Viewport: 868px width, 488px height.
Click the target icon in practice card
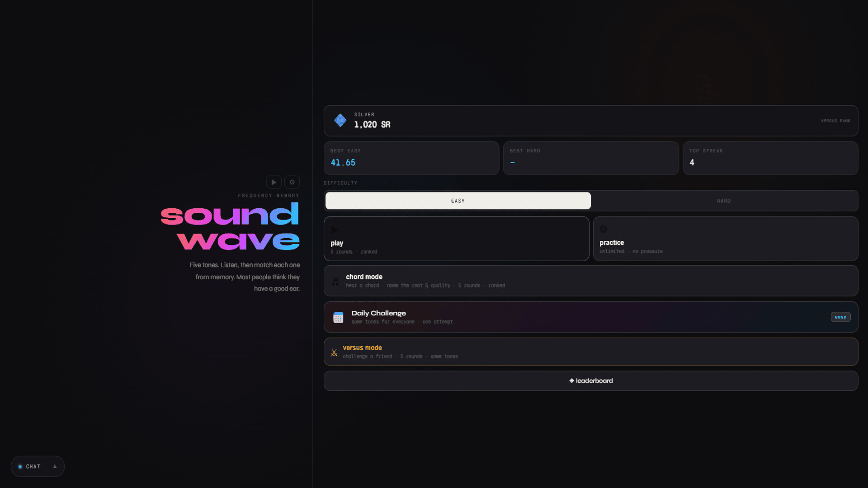point(603,229)
